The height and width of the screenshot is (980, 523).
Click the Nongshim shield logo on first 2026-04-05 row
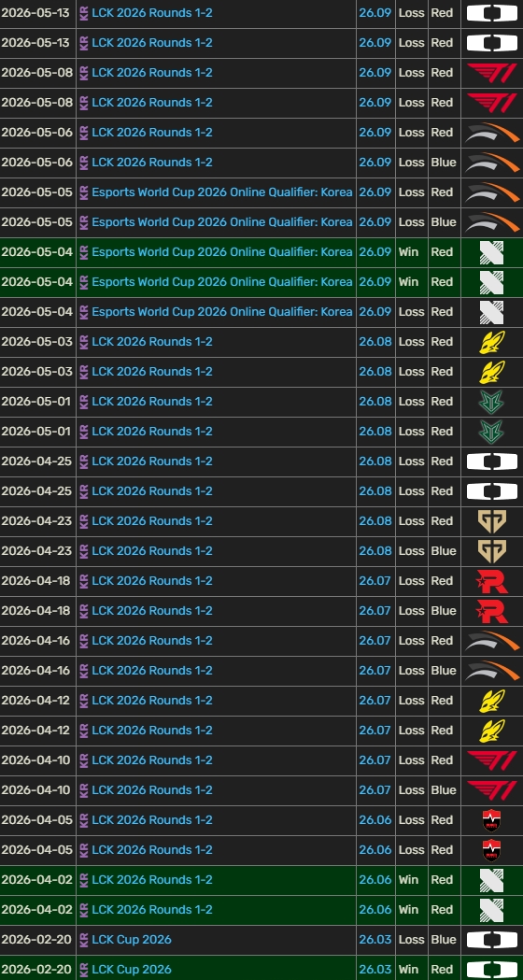click(492, 820)
